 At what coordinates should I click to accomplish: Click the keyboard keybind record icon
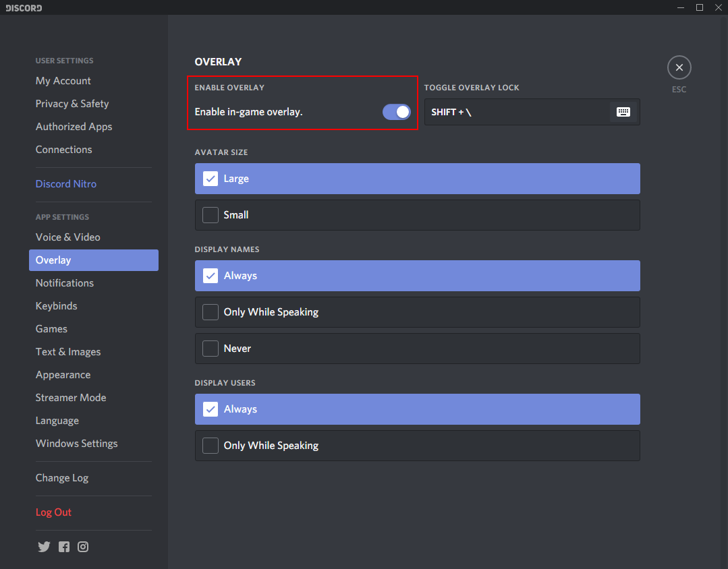[623, 112]
